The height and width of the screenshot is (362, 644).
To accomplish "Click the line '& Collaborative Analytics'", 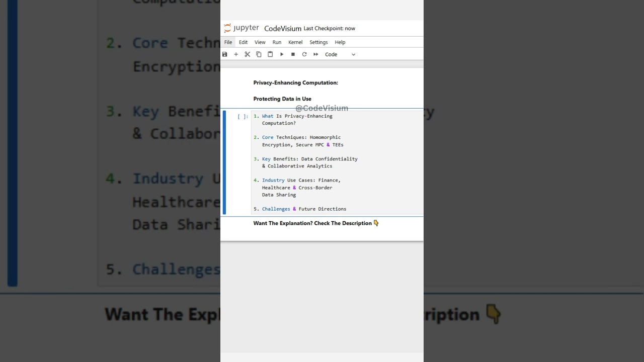I will 297,166.
